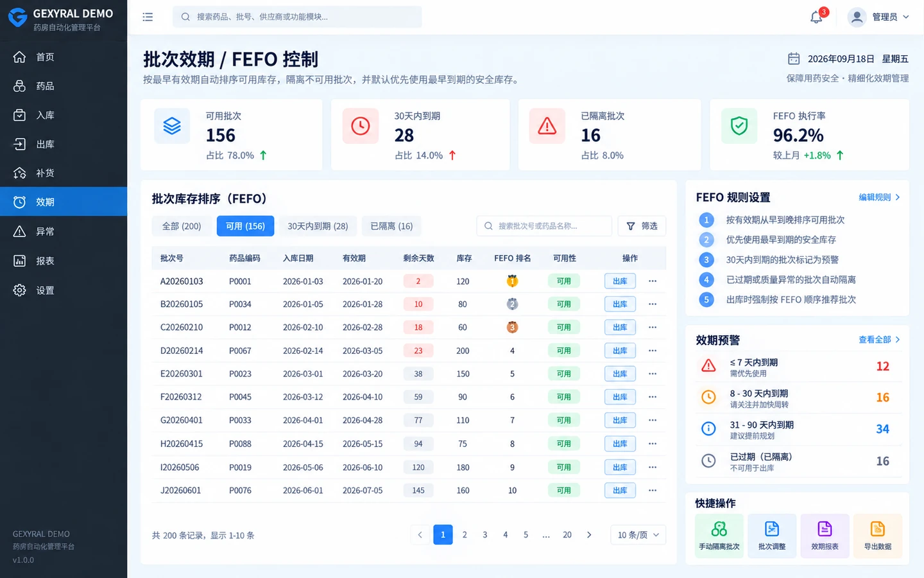The width and height of the screenshot is (924, 578).
Task: Switch to the 已隔离 (16) tab
Action: [x=391, y=226]
